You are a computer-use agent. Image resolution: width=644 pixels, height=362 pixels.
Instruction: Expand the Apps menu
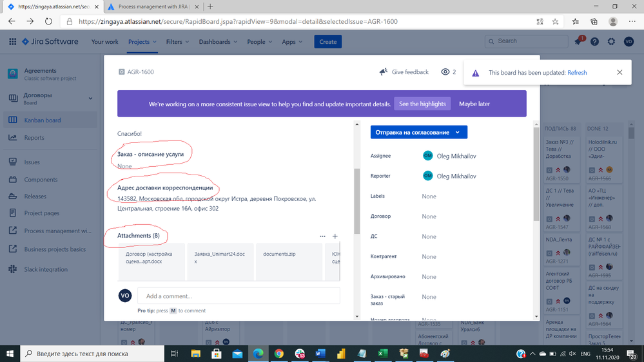292,41
